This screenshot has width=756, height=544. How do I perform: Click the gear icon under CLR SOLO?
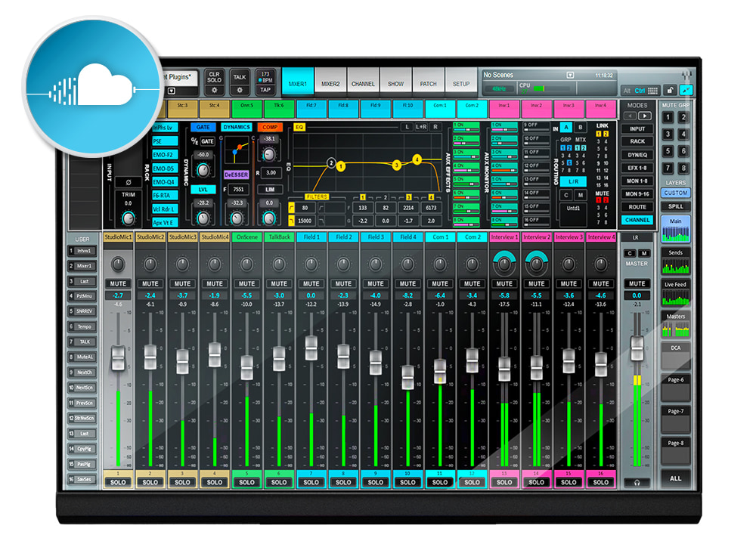pos(214,89)
